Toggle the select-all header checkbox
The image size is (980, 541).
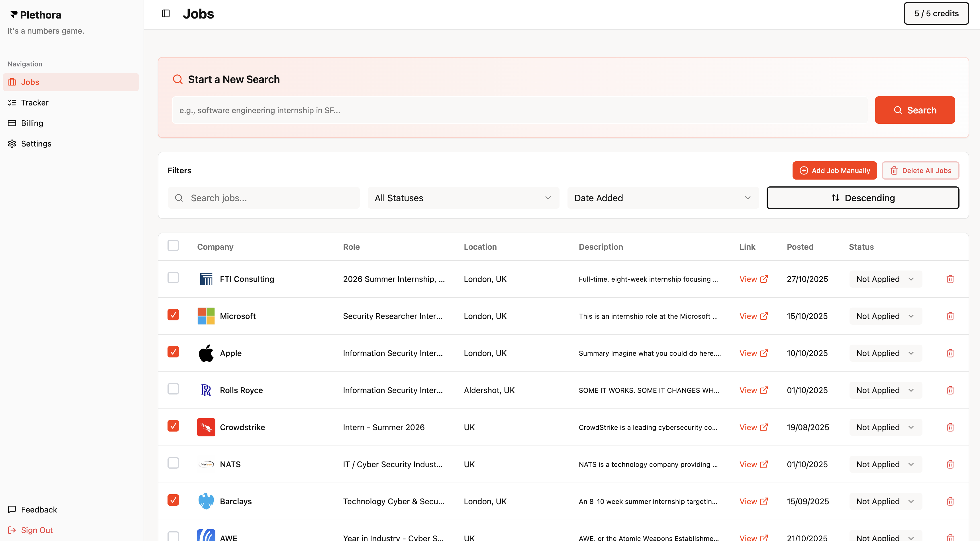pyautogui.click(x=173, y=246)
